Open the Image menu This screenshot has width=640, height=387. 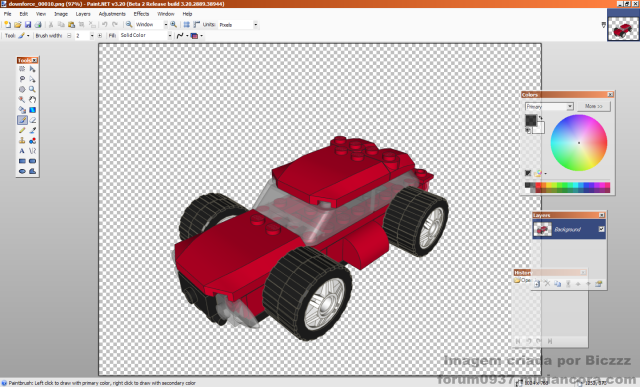(x=61, y=14)
